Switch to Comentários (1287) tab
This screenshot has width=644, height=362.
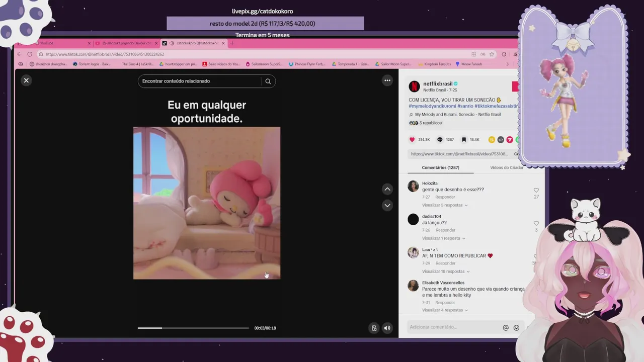point(440,167)
